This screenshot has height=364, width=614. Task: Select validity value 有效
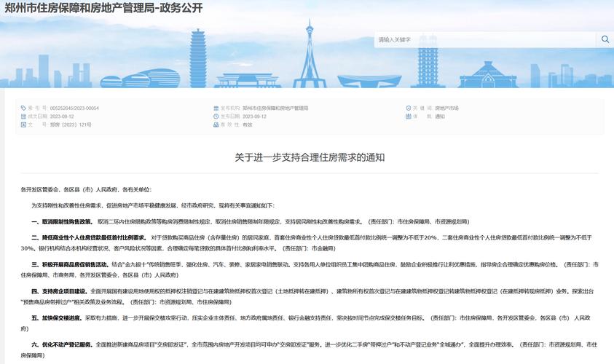[x=248, y=125]
